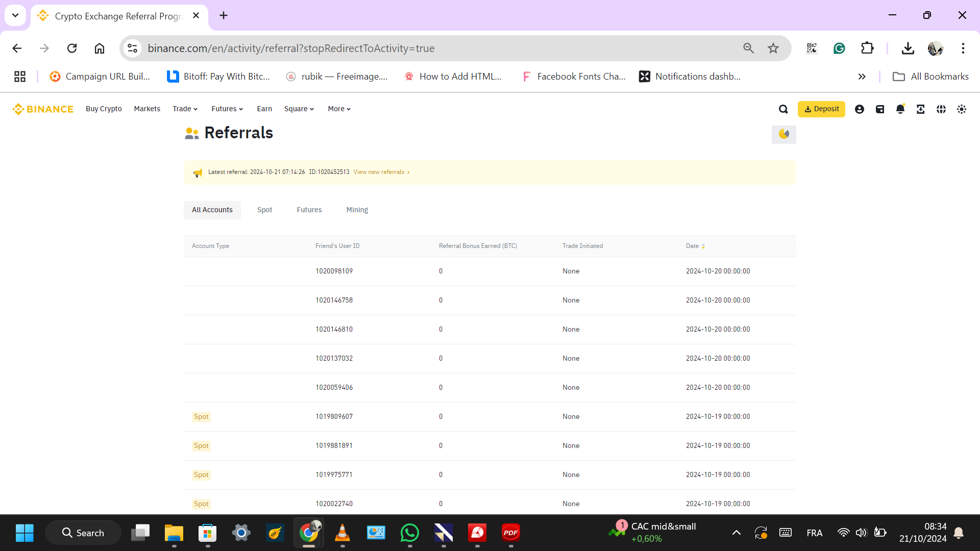Open the notifications bell on Binance
Image resolution: width=980 pixels, height=551 pixels.
900,109
